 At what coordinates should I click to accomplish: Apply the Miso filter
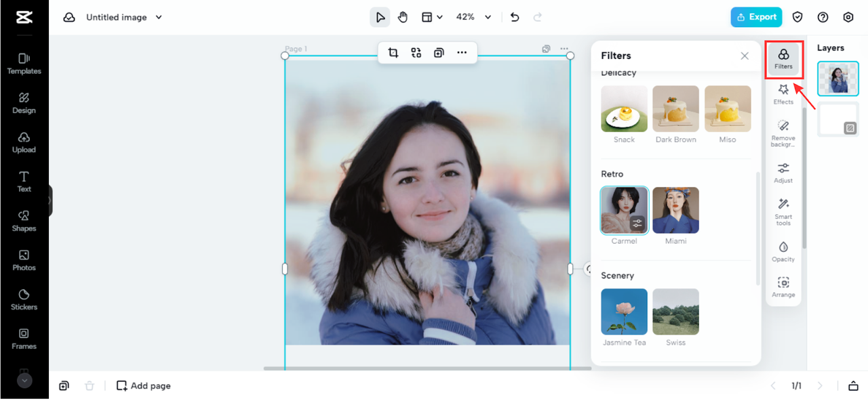pyautogui.click(x=728, y=108)
